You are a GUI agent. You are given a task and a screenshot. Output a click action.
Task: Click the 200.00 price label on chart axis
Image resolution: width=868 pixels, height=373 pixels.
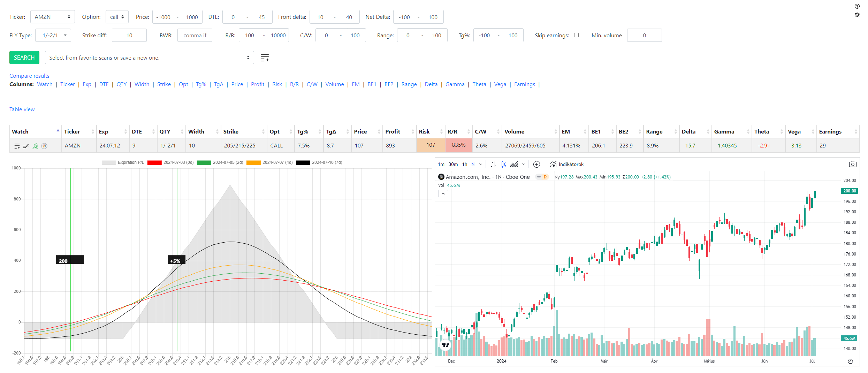pos(850,191)
